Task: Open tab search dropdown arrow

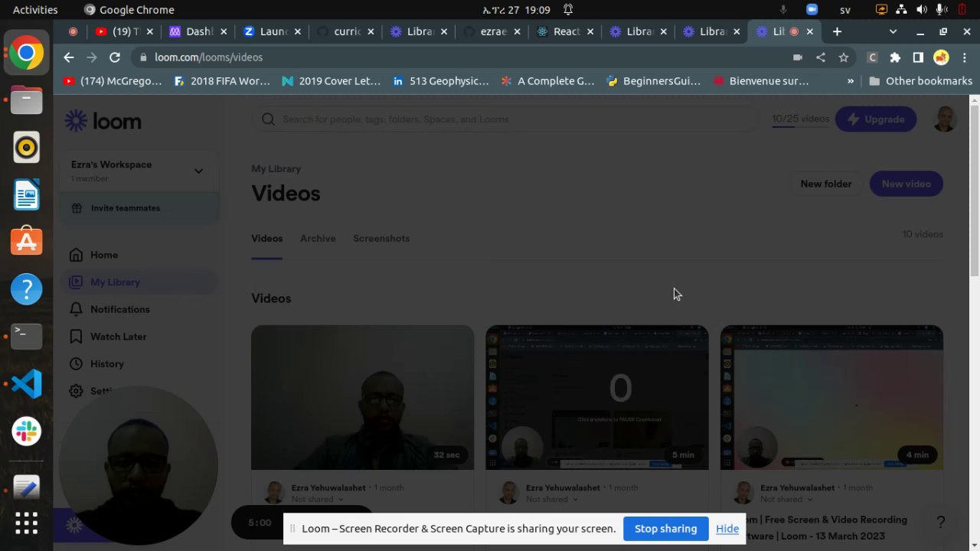Action: pyautogui.click(x=893, y=31)
